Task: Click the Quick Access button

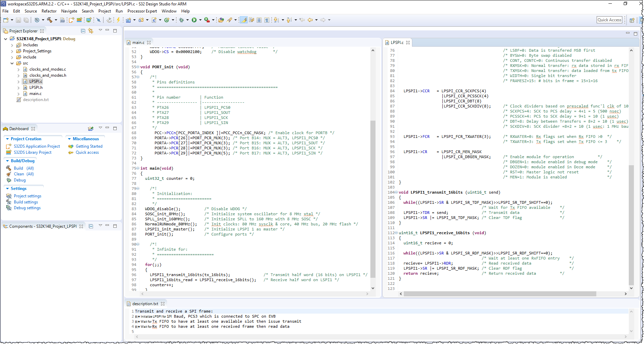Action: (x=609, y=20)
